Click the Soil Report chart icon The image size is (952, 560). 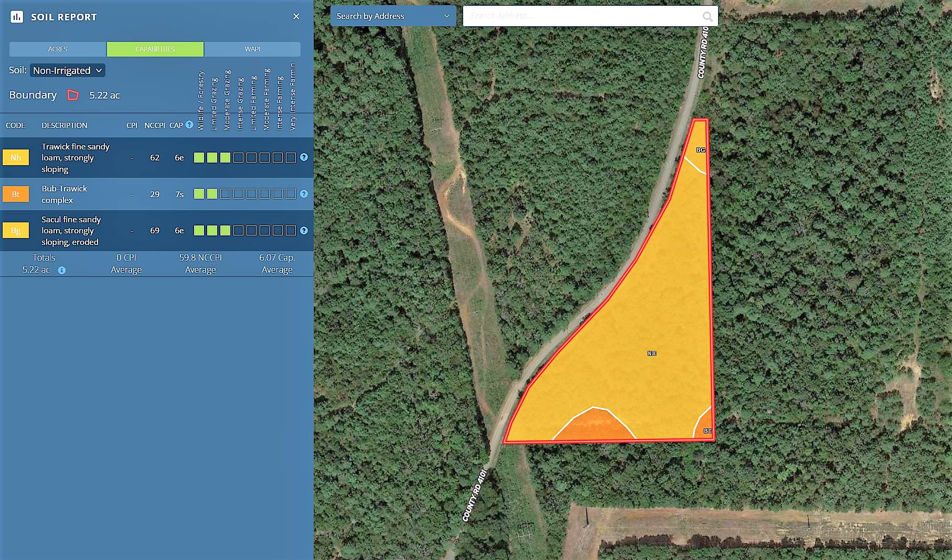17,17
